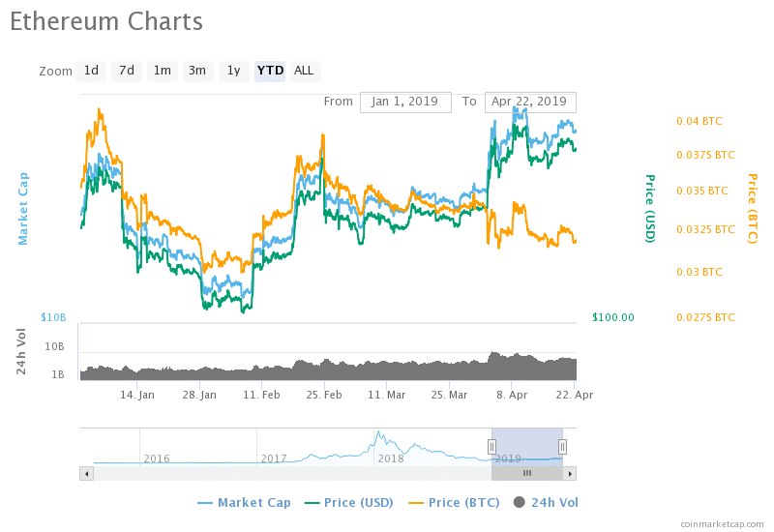774x532 pixels.
Task: Click the 11. Feb date label
Action: click(261, 395)
